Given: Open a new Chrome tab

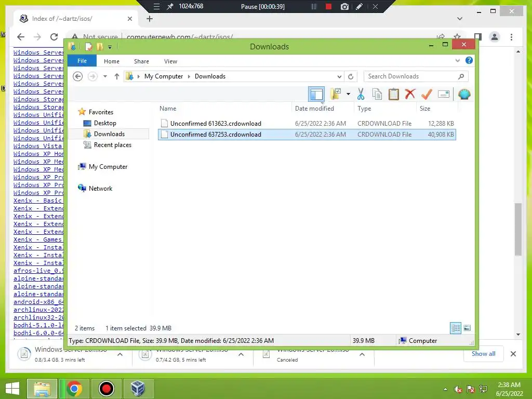Looking at the screenshot, I should (x=150, y=19).
